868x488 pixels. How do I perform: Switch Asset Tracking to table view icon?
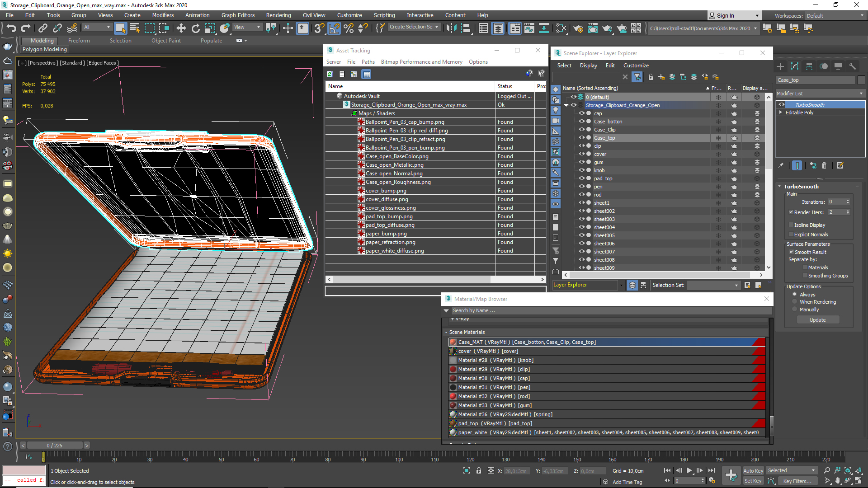point(367,74)
